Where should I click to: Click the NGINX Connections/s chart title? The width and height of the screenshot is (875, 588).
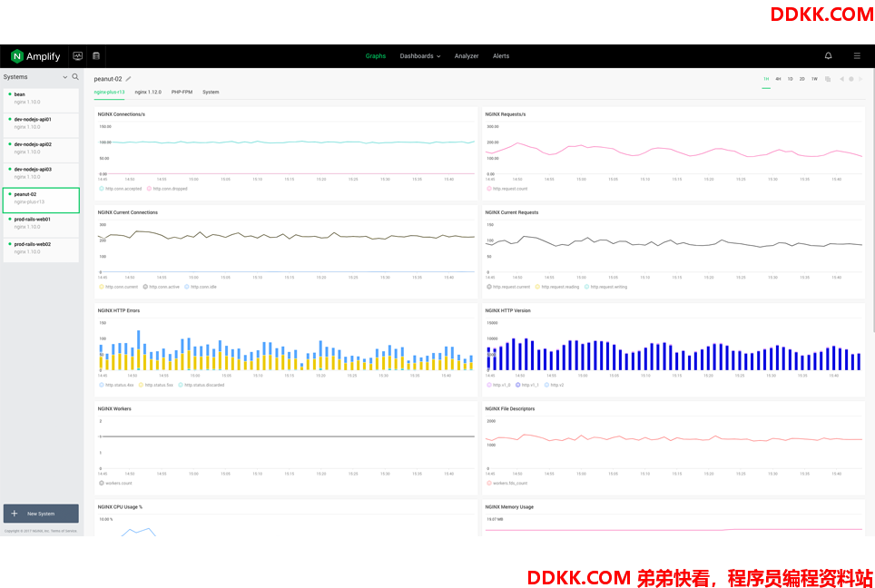click(121, 114)
